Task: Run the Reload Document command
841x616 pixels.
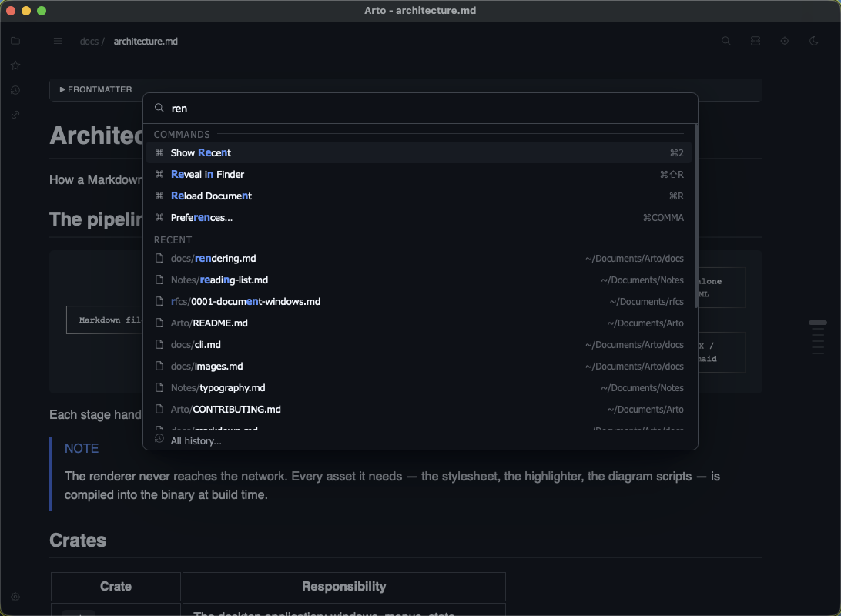Action: (418, 196)
